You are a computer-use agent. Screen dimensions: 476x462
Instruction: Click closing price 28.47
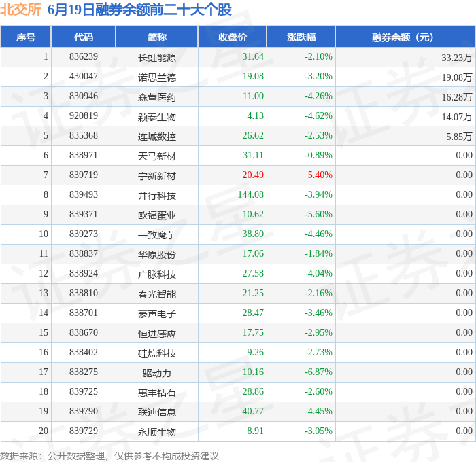pos(253,313)
